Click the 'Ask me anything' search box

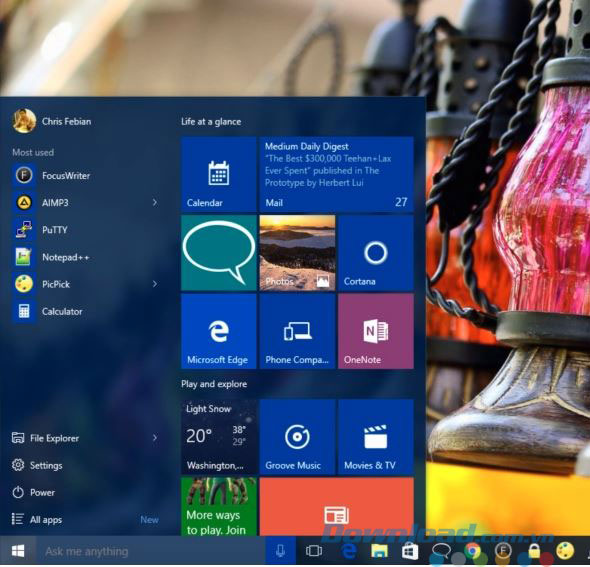[x=151, y=551]
